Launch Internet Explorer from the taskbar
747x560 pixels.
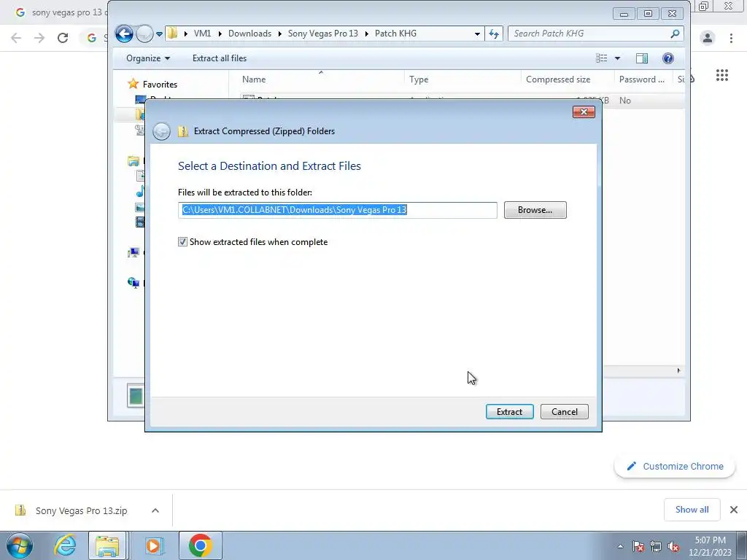click(x=65, y=545)
